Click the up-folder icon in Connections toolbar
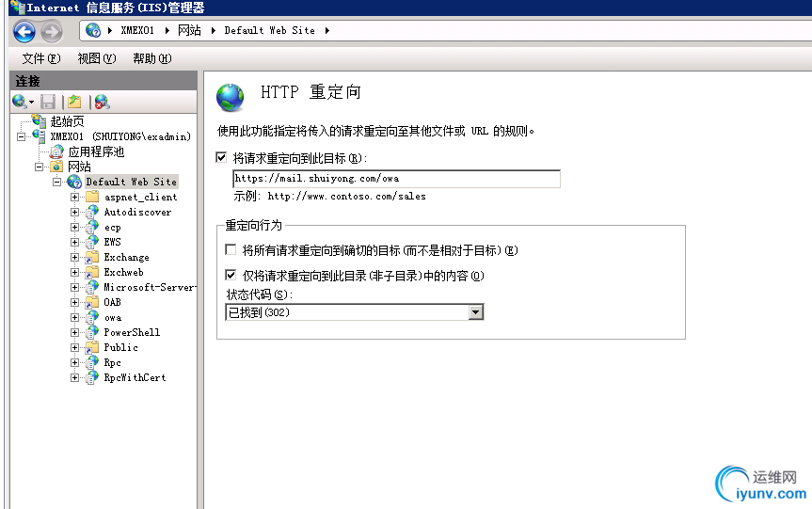812x509 pixels. (x=74, y=102)
